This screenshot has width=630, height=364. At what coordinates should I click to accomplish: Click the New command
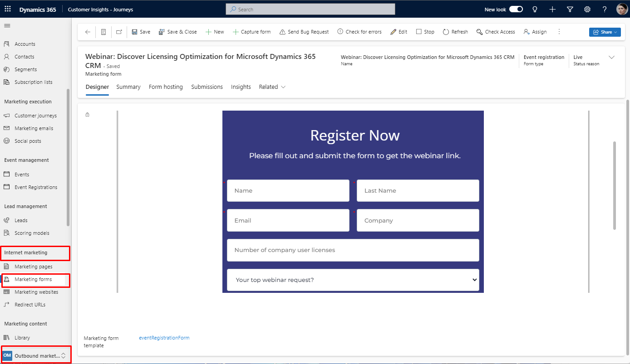(215, 32)
